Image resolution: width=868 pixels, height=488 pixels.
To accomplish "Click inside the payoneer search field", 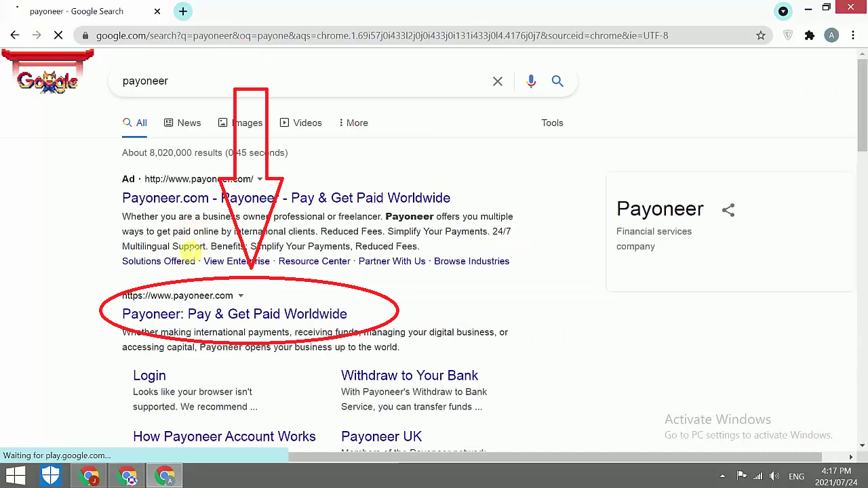I will click(302, 81).
